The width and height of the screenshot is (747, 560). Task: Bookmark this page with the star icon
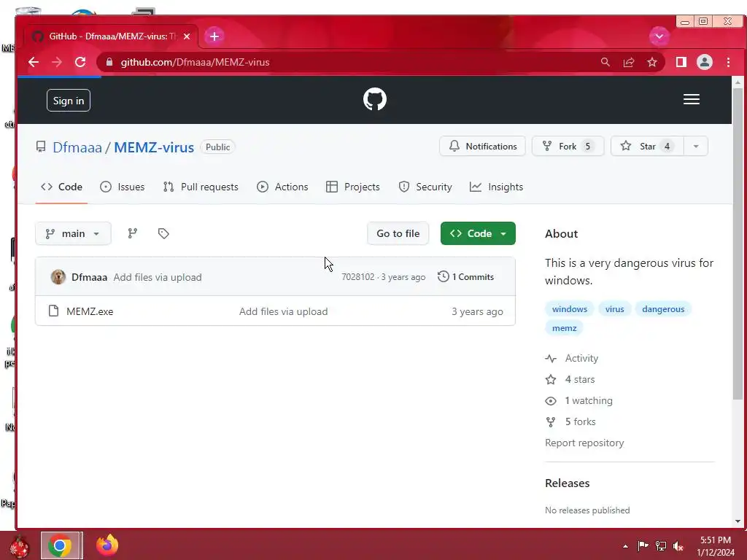[651, 63]
